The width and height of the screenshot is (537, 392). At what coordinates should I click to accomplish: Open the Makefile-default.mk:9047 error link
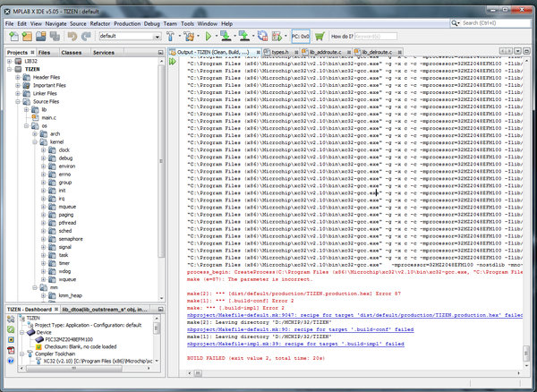tap(354, 315)
